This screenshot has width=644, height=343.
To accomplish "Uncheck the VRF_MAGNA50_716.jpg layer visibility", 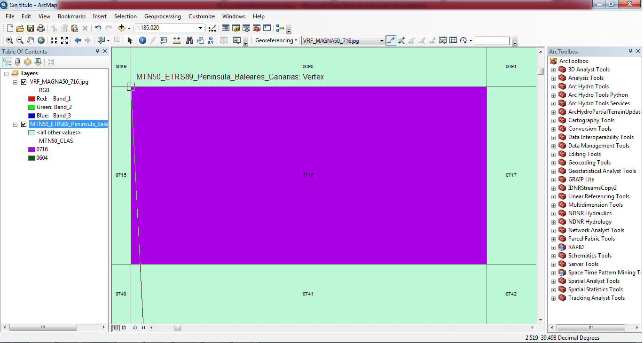I will [24, 82].
